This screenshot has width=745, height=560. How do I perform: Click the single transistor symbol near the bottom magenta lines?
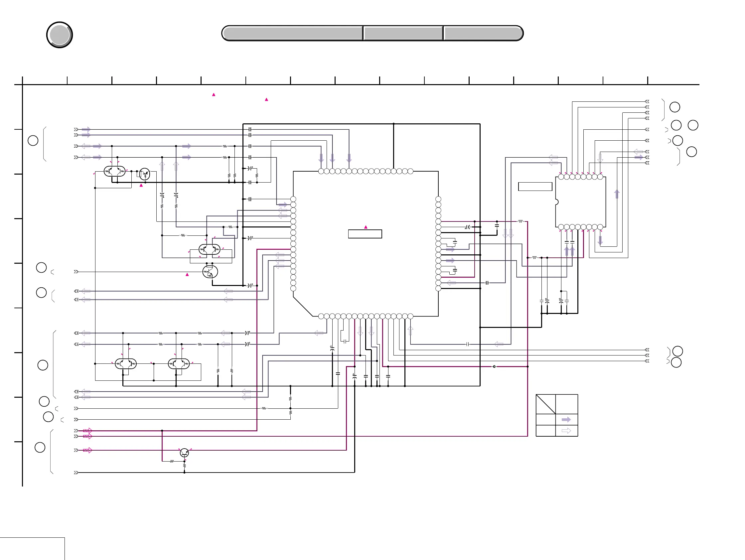[184, 453]
